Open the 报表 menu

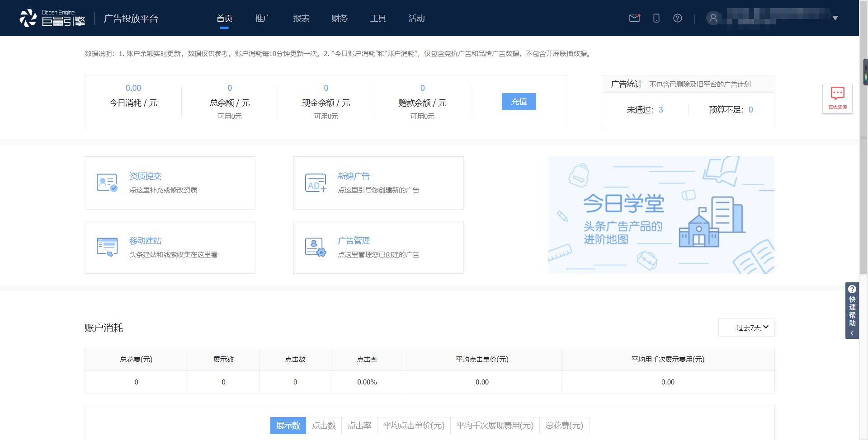coord(301,19)
